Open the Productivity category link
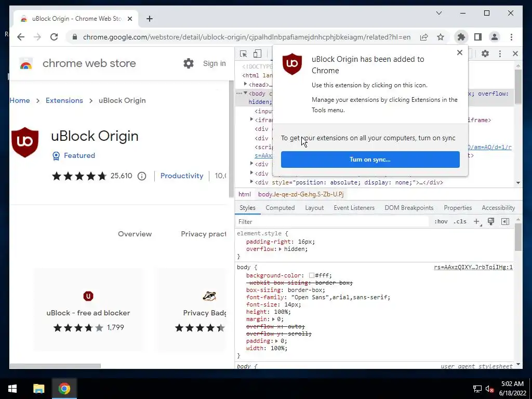The height and width of the screenshot is (399, 532). [181, 176]
